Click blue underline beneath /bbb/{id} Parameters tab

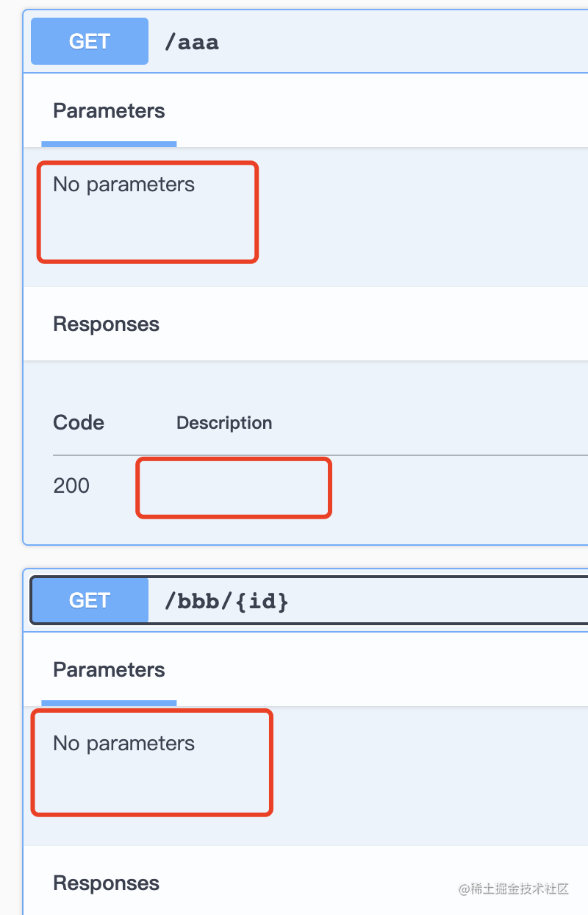point(109,703)
